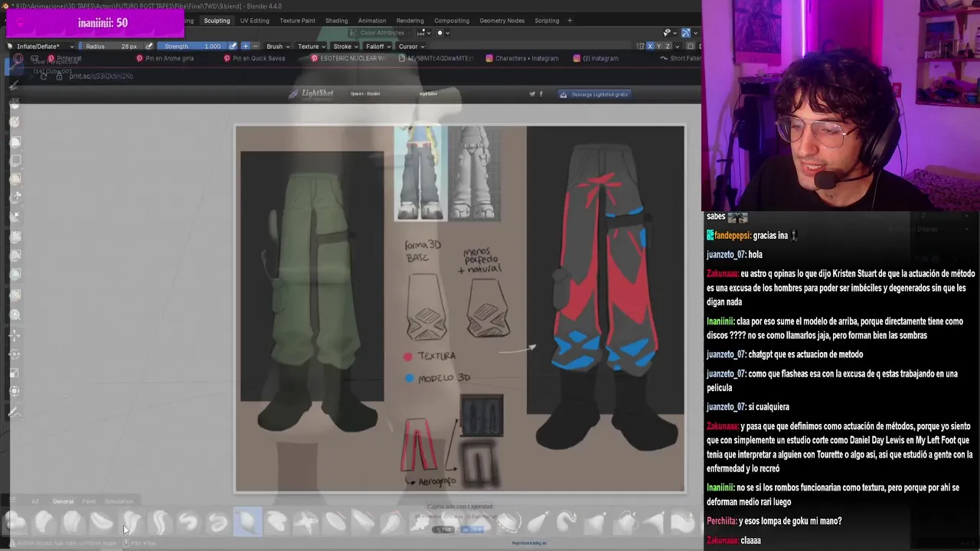Adjust the Strength slider
This screenshot has height=551, width=980.
click(191, 46)
